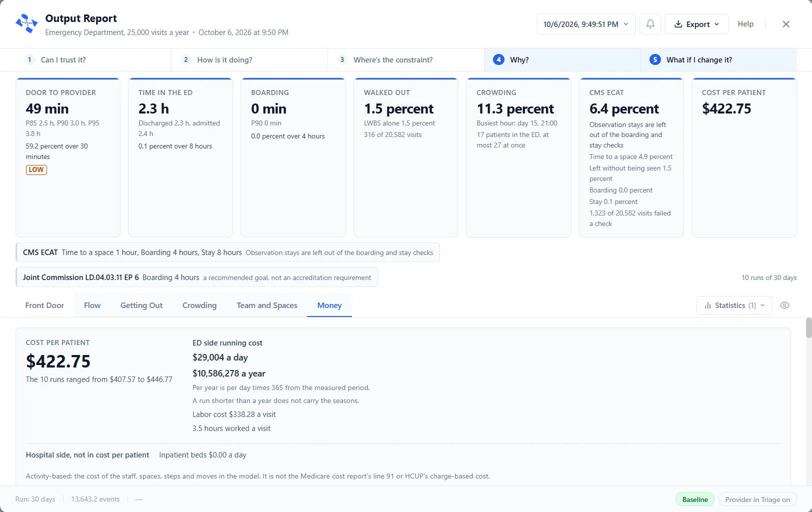Switch to the Team and Spaces tab
812x512 pixels.
coord(267,305)
